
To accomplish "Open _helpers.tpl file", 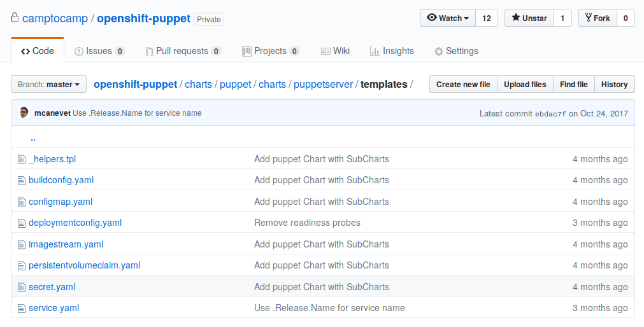I will pyautogui.click(x=52, y=159).
